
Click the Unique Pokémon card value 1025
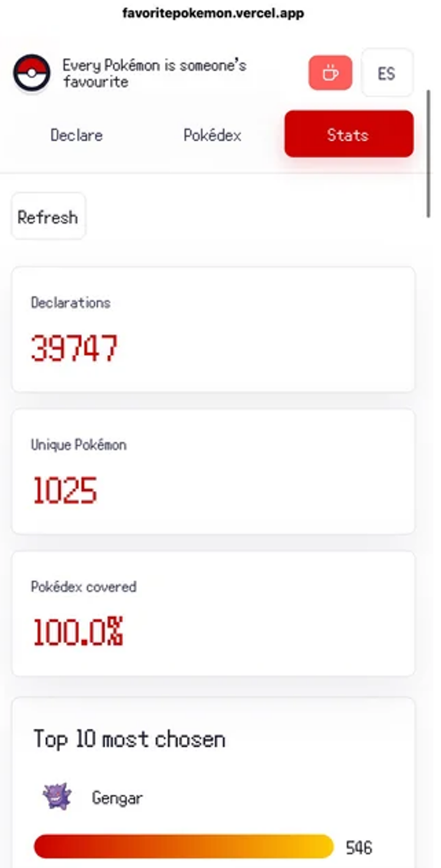(x=65, y=491)
